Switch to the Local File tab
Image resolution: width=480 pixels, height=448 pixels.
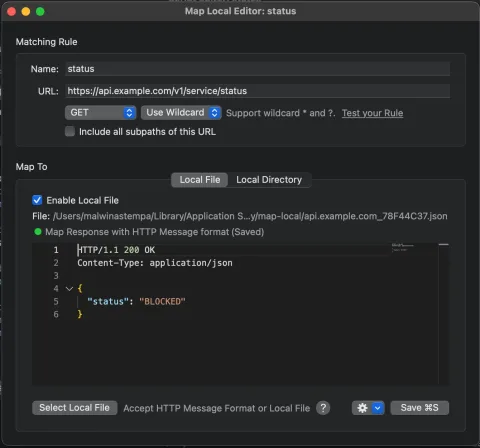(200, 180)
